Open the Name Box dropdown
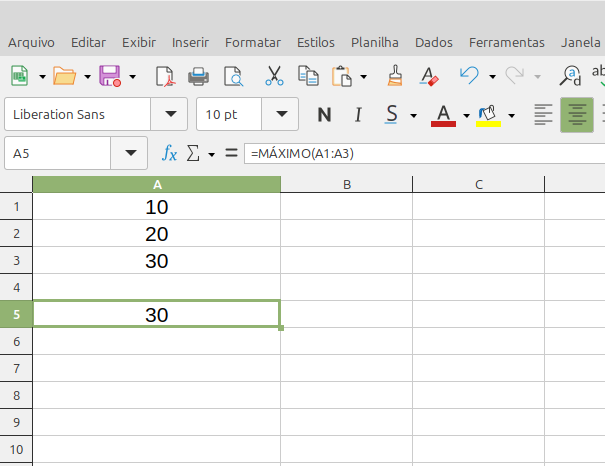 (130, 153)
